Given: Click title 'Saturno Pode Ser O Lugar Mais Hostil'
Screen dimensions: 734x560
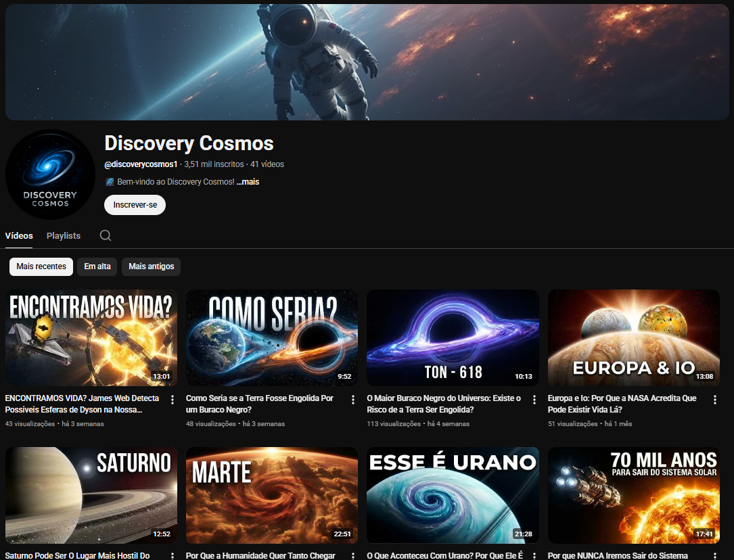Looking at the screenshot, I should [77, 556].
